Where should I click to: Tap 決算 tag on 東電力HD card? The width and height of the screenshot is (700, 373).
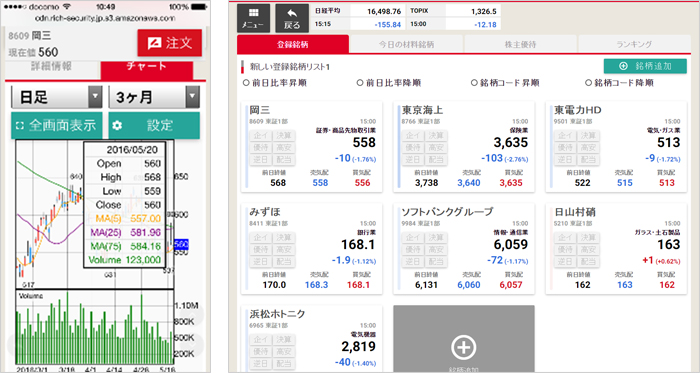click(x=588, y=136)
